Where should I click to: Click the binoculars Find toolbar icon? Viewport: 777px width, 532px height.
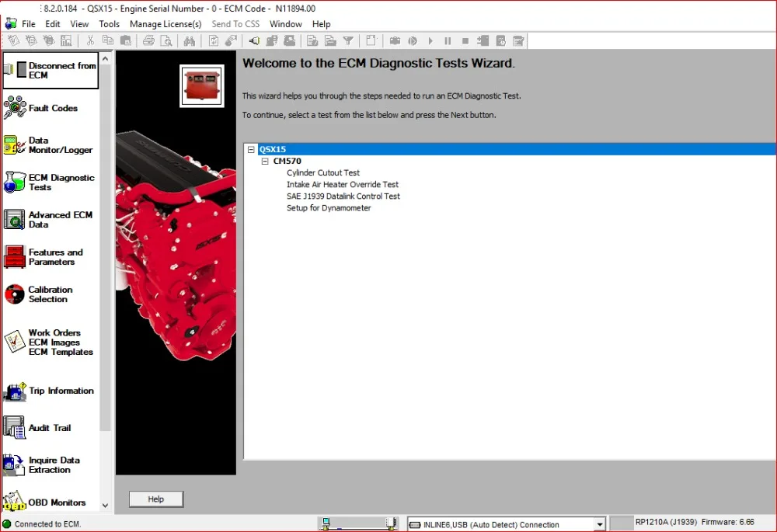click(190, 40)
